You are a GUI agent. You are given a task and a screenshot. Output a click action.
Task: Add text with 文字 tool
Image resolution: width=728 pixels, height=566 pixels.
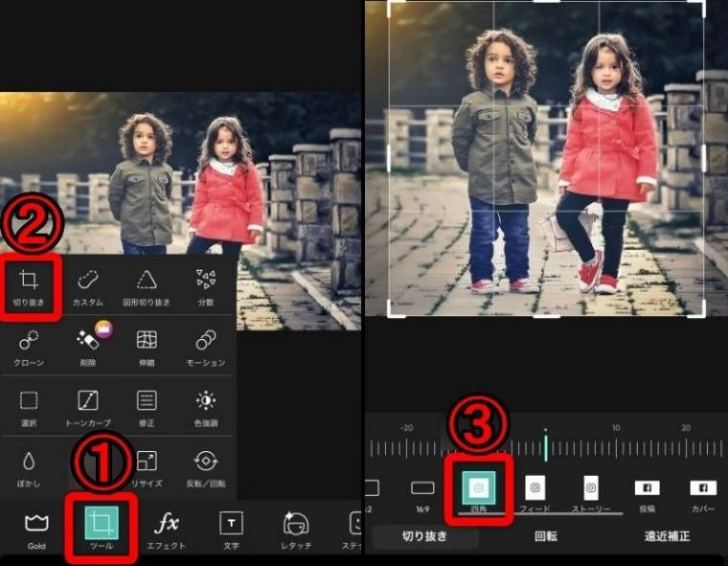(231, 531)
